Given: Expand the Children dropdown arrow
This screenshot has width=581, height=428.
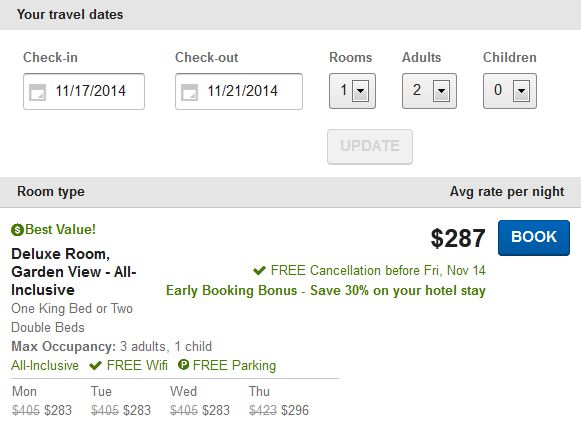Looking at the screenshot, I should click(521, 91).
